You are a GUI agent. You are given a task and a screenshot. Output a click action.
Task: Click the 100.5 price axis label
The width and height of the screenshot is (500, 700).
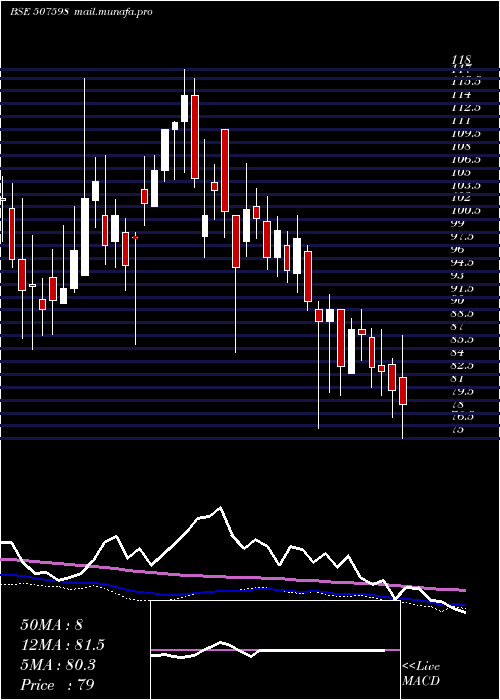coord(466,211)
